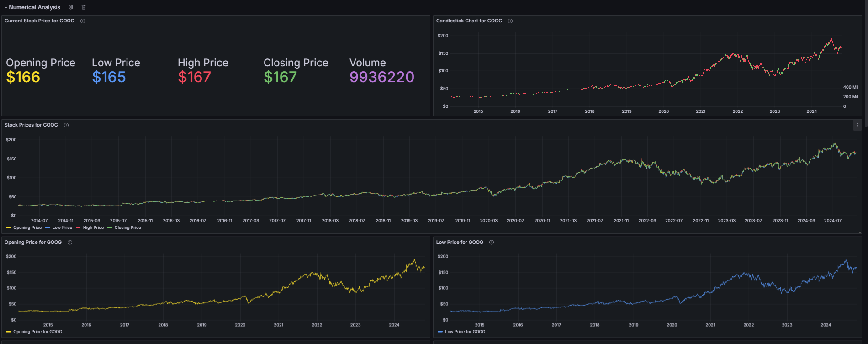
Task: Click info icon beside Stock Prices for GOOG
Action: 66,125
